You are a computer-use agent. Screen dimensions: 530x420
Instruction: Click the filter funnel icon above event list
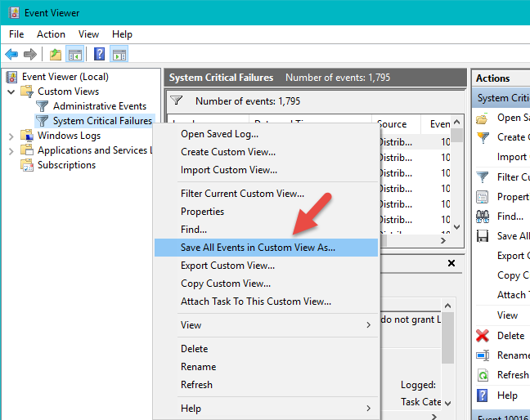coord(177,101)
